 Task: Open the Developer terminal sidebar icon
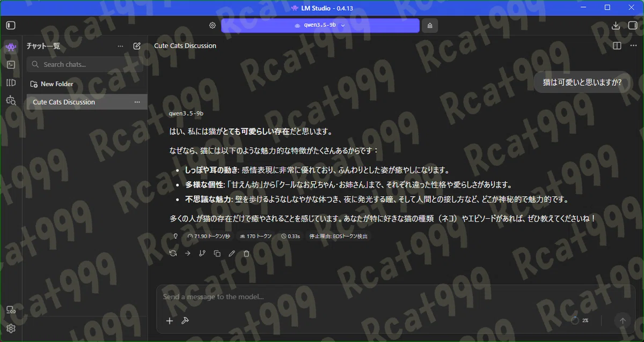(x=11, y=64)
